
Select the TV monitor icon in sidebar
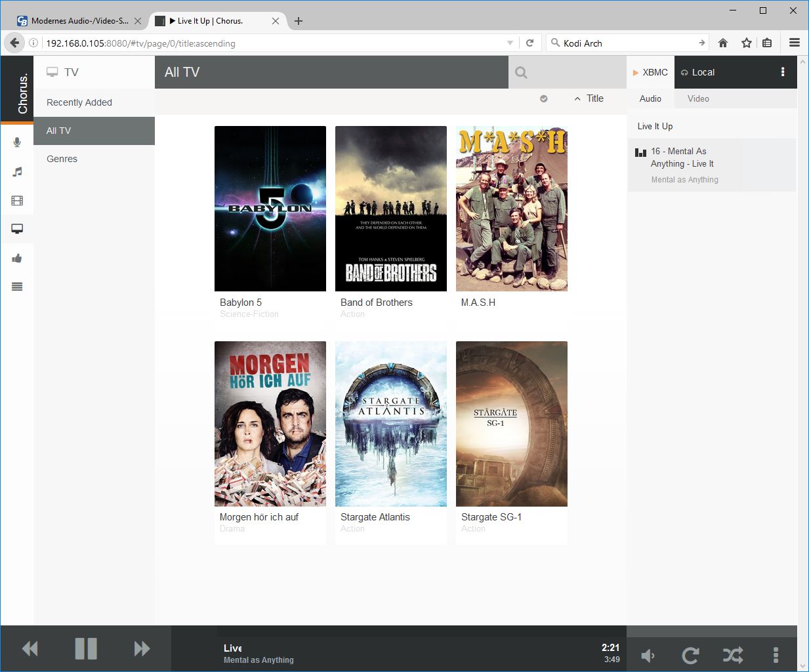17,229
